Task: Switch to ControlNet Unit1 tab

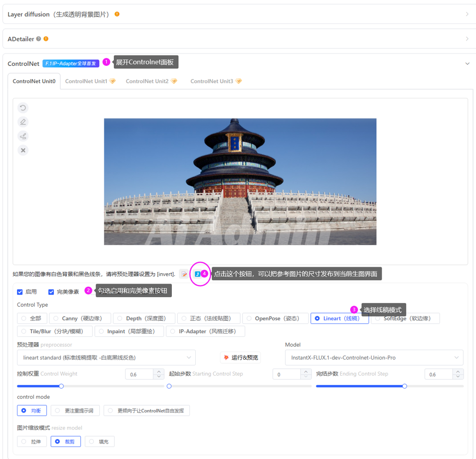Action: pos(90,81)
